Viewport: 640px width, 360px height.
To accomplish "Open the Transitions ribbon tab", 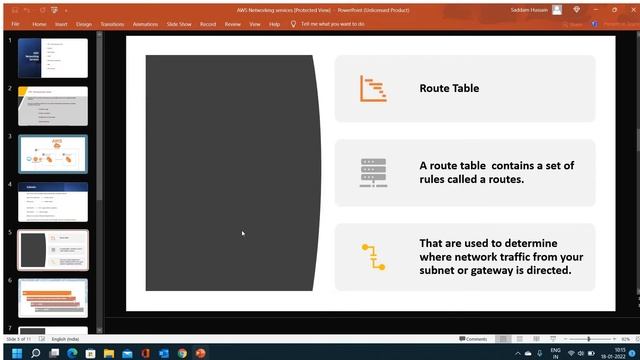I will (x=112, y=24).
